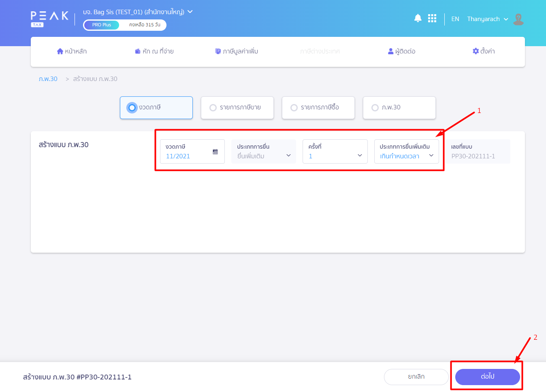This screenshot has height=392, width=546.
Task: Click the ภ.พ.30 breadcrumb link
Action: point(48,79)
